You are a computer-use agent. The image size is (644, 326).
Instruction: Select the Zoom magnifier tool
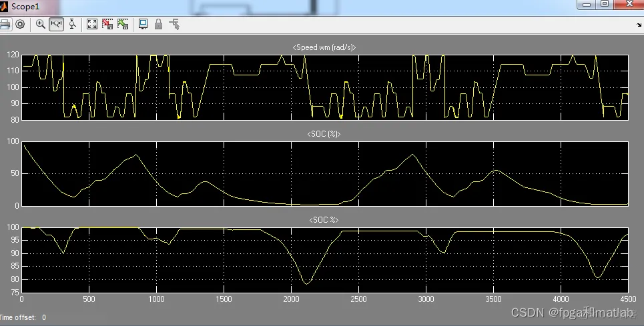click(40, 25)
